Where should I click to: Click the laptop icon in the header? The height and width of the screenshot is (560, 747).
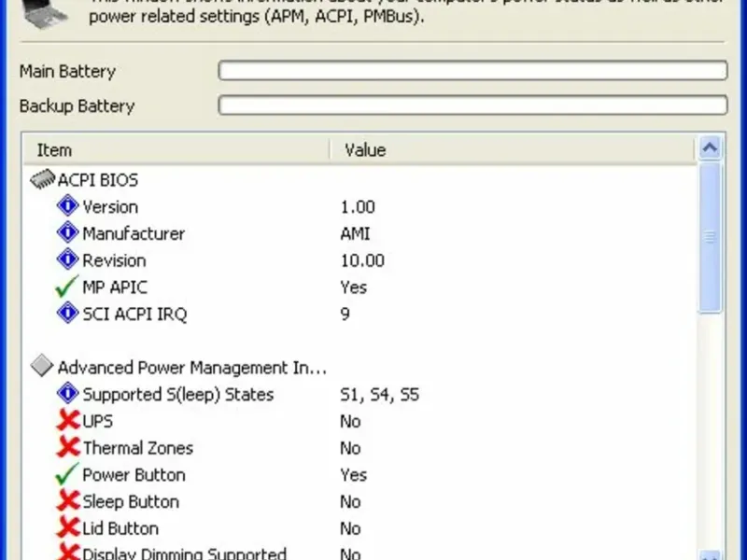[46, 13]
